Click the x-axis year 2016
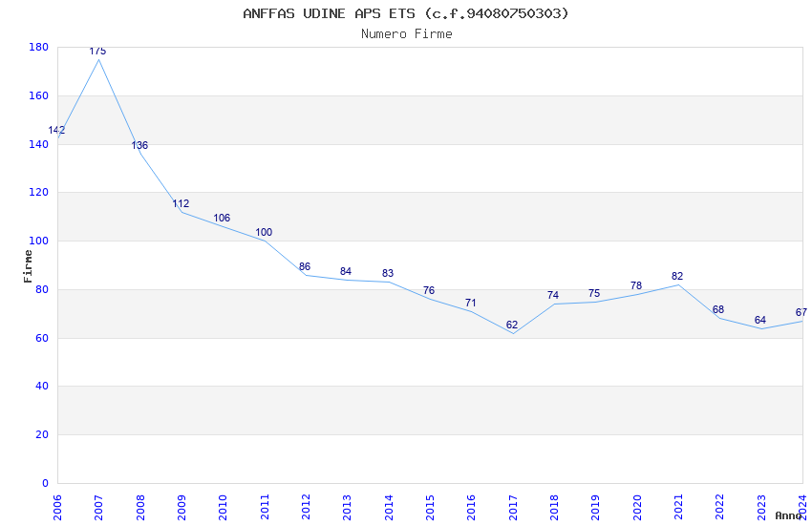The width and height of the screenshot is (812, 525). pos(471,508)
